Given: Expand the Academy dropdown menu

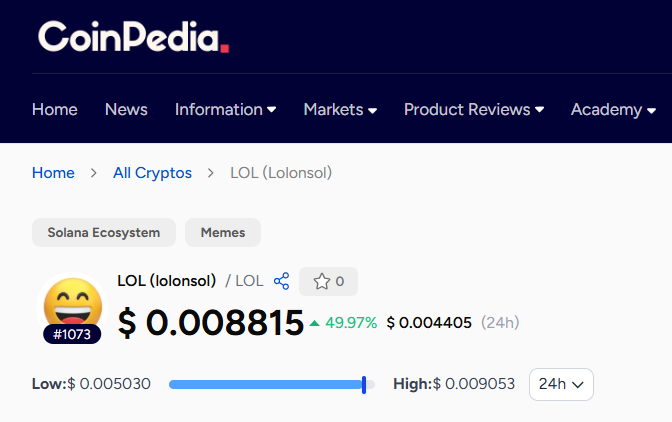Looking at the screenshot, I should (613, 110).
